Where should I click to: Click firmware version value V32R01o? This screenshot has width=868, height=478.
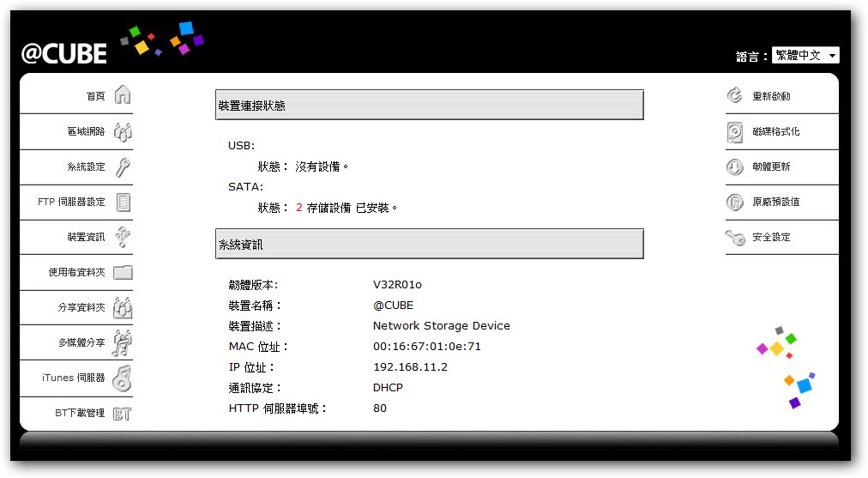tap(397, 285)
